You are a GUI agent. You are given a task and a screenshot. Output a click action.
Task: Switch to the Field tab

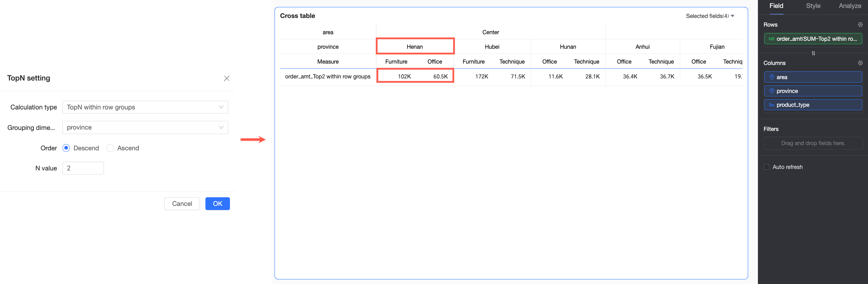tap(776, 6)
